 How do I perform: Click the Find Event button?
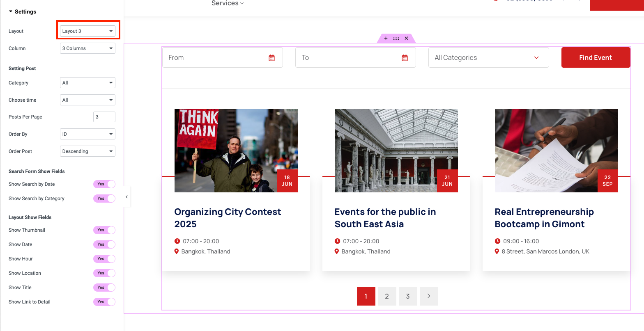(595, 58)
